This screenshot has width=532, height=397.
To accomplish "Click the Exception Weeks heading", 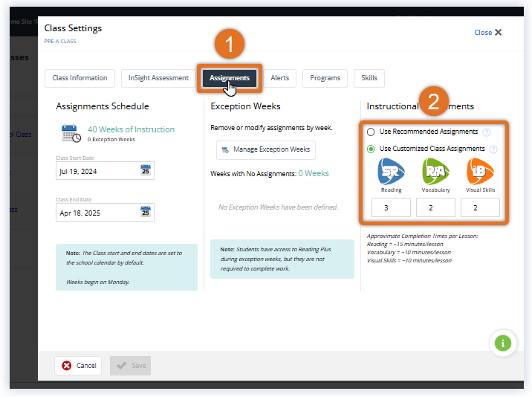I will [x=245, y=106].
